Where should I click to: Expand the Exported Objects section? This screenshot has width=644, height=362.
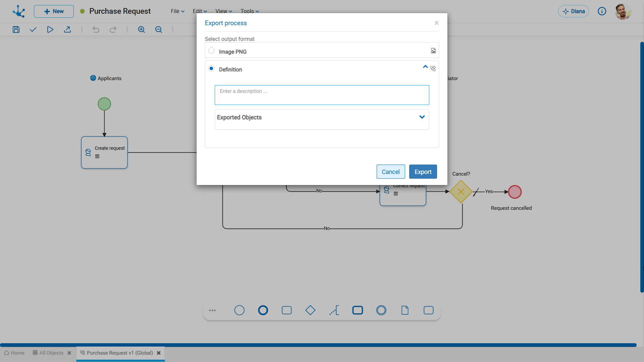(422, 117)
